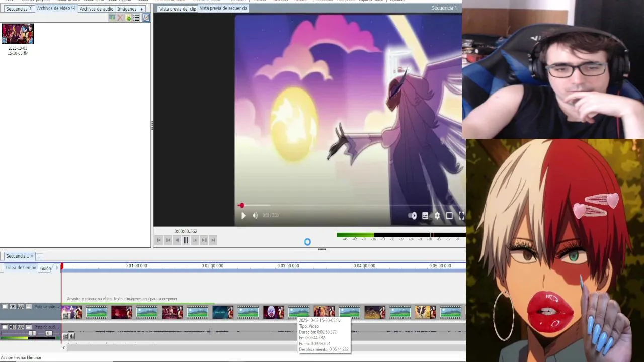This screenshot has width=644, height=362.
Task: Toggle video track visibility eye icon
Action: point(13,307)
